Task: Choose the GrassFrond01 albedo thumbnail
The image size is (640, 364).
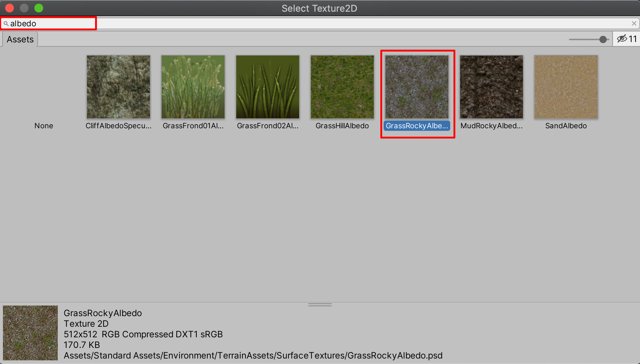Action: [193, 87]
